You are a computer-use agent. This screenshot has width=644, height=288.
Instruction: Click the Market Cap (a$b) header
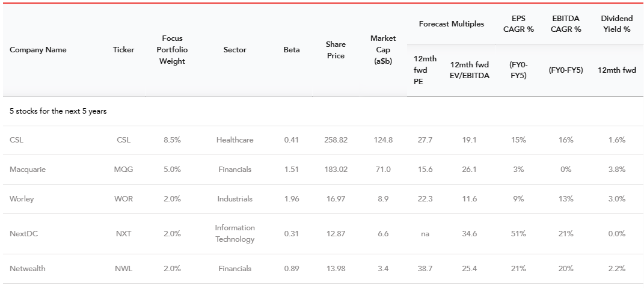383,50
